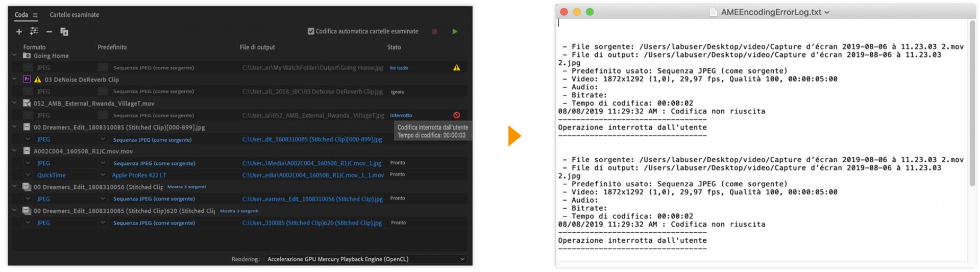Open preset dropdown for Apple ProRes 422 LT
Image resolution: width=980 pixels, height=272 pixels.
click(x=103, y=175)
